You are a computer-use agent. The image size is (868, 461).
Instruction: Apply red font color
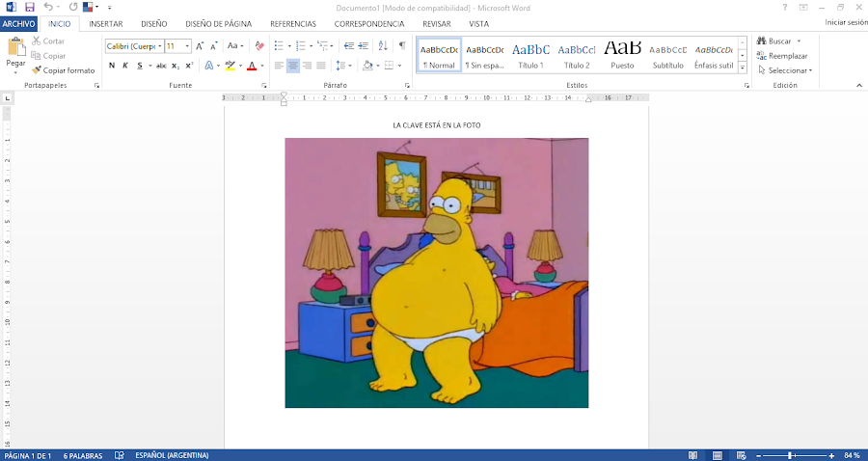tap(252, 66)
